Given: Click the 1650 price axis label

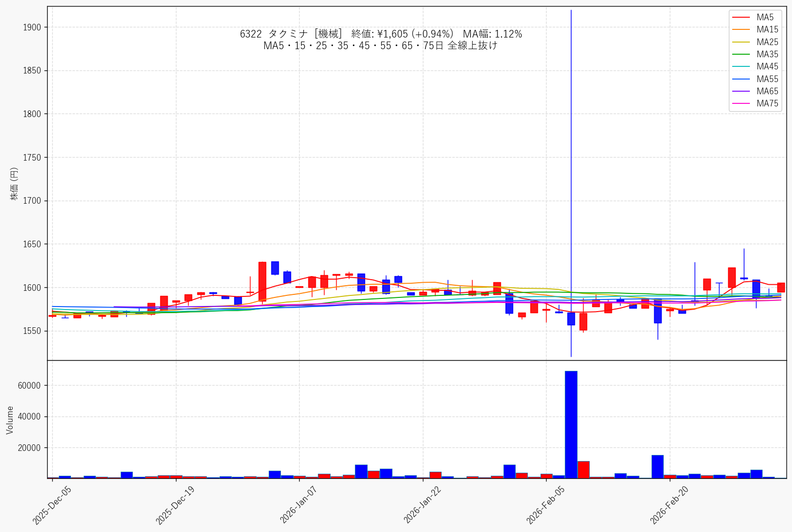Looking at the screenshot, I should (x=32, y=244).
